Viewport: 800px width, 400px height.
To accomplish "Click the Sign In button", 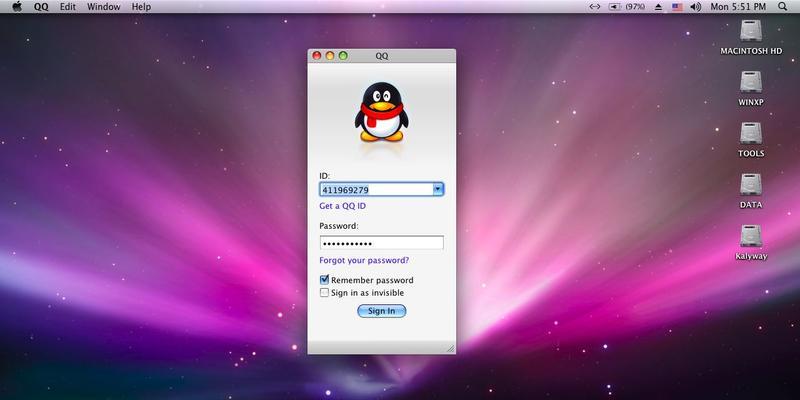I will click(x=382, y=311).
